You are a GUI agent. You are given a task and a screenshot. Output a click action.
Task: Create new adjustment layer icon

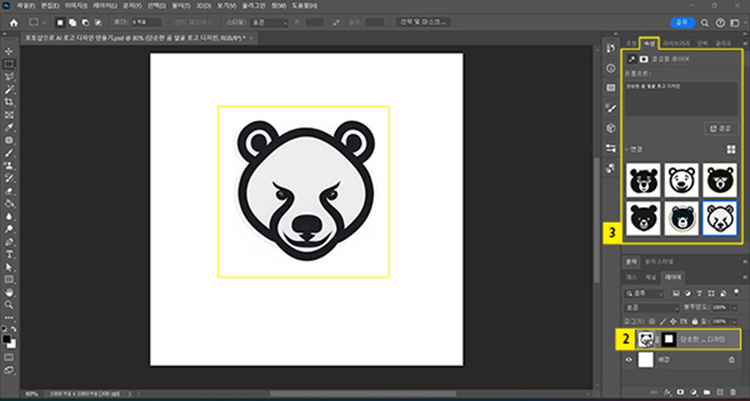point(693,392)
